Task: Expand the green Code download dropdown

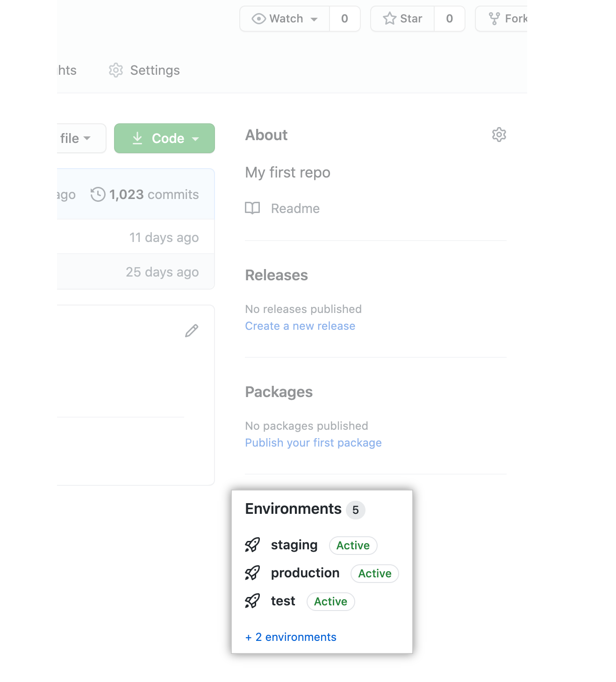Action: (x=165, y=138)
